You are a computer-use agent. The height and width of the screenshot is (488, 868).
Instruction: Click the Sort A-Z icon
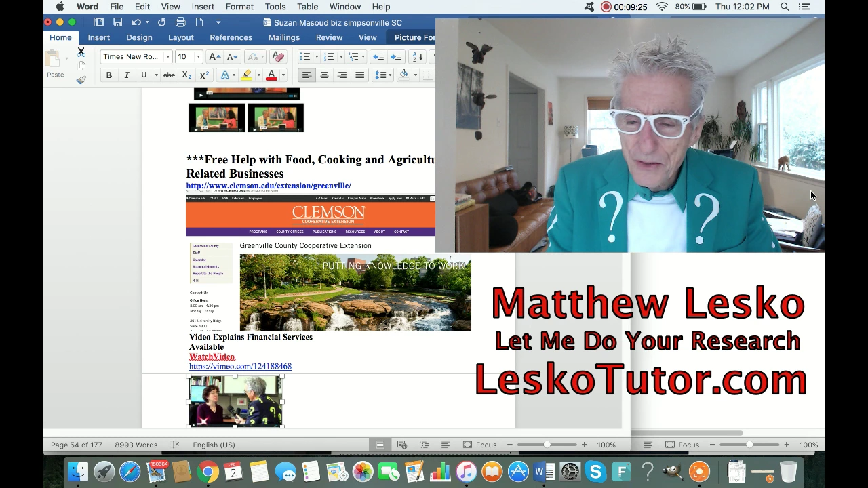coord(418,57)
